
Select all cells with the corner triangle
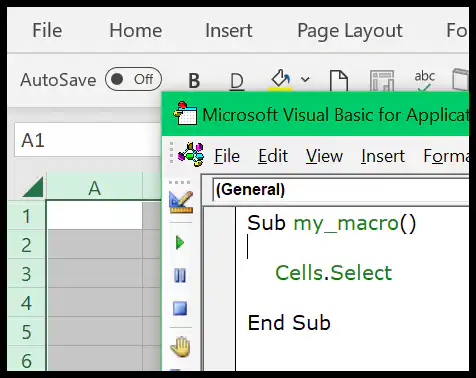click(34, 187)
